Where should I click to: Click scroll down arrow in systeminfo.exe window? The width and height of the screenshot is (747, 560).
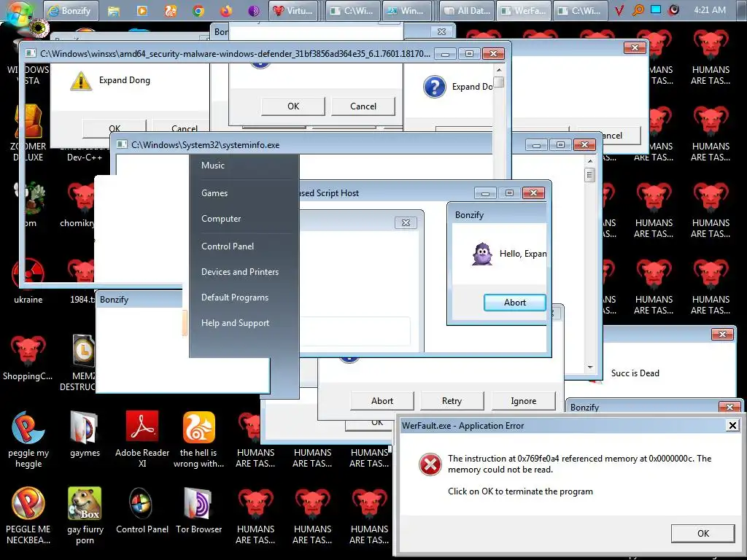click(x=590, y=367)
